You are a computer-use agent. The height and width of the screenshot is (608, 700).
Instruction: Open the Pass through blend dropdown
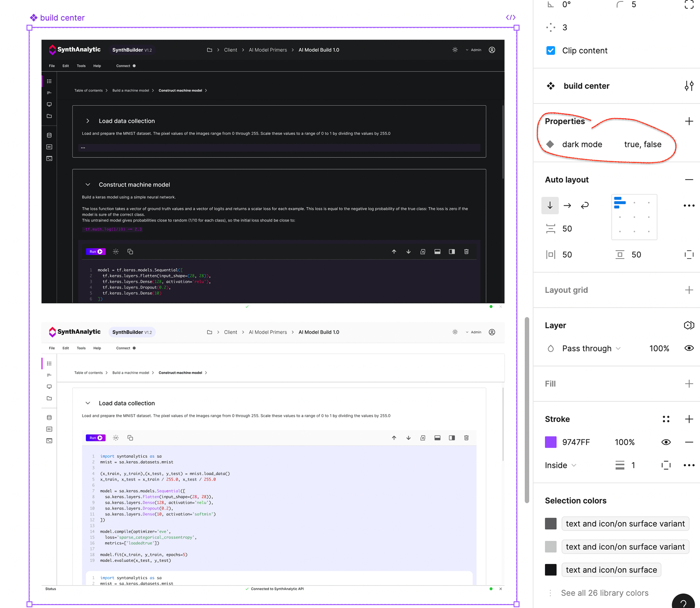(x=591, y=348)
